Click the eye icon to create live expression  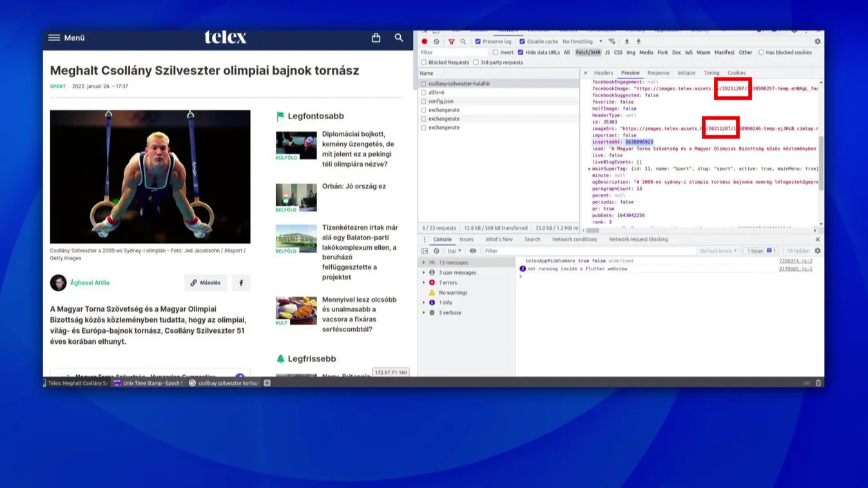(473, 250)
